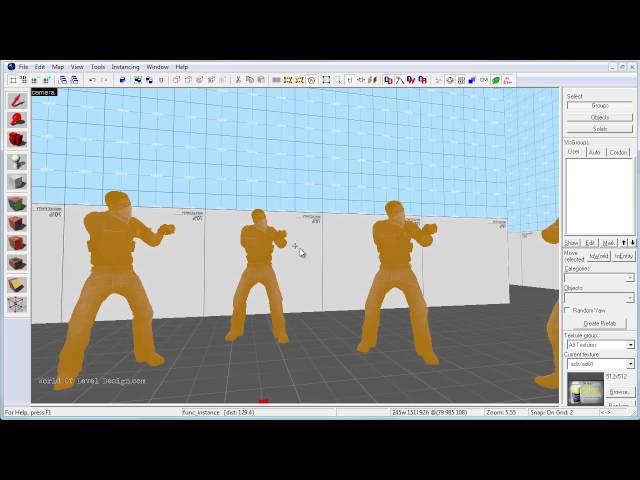Click the toWorld button
The width and height of the screenshot is (640, 480).
(599, 256)
